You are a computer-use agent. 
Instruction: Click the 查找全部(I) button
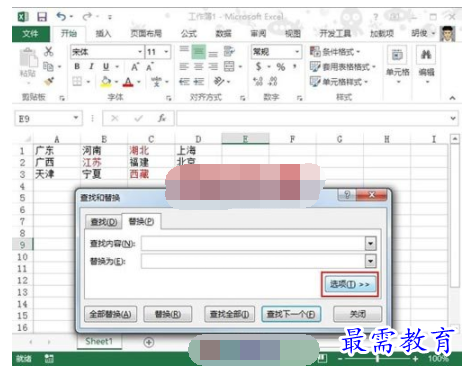pyautogui.click(x=229, y=314)
